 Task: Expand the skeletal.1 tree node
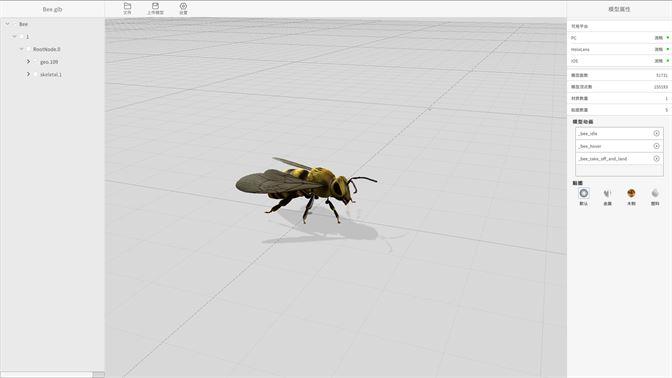pyautogui.click(x=28, y=74)
